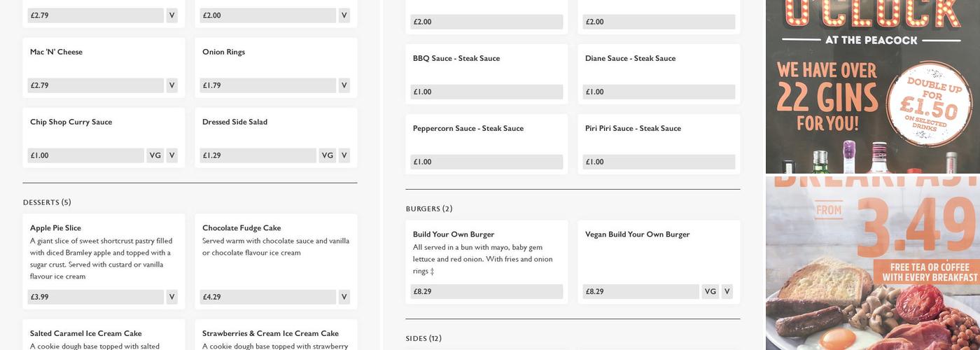Select the Sides (12) section heading
The height and width of the screenshot is (350, 980).
[x=423, y=338]
